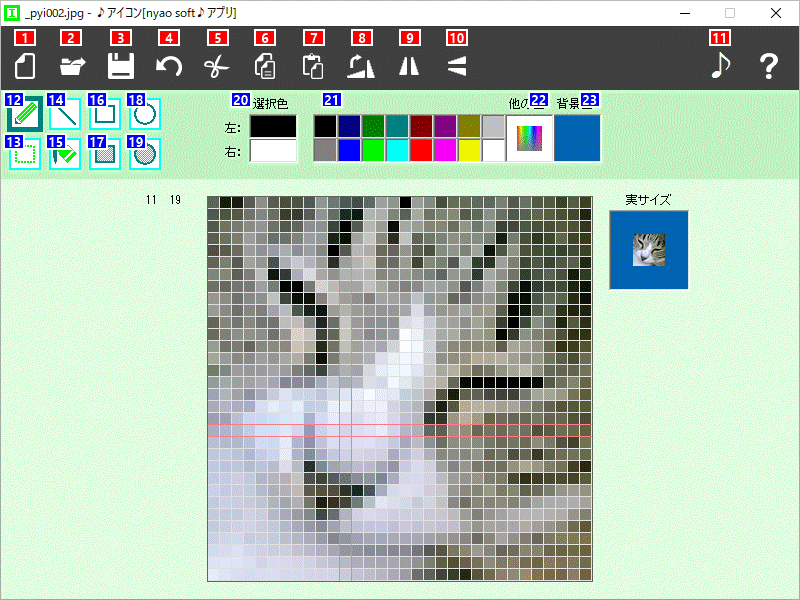
Task: Click the scissors cut icon
Action: tap(217, 67)
